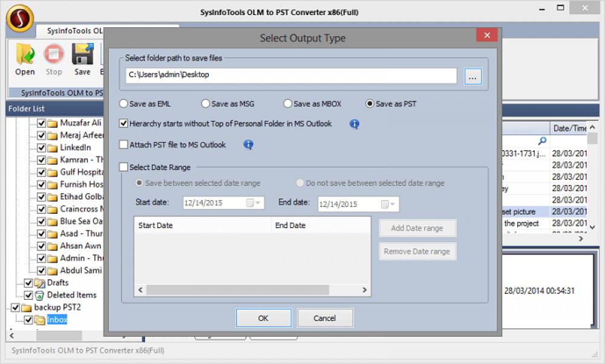Open the folder browse "..." icon
Image resolution: width=605 pixels, height=364 pixels.
[x=473, y=75]
